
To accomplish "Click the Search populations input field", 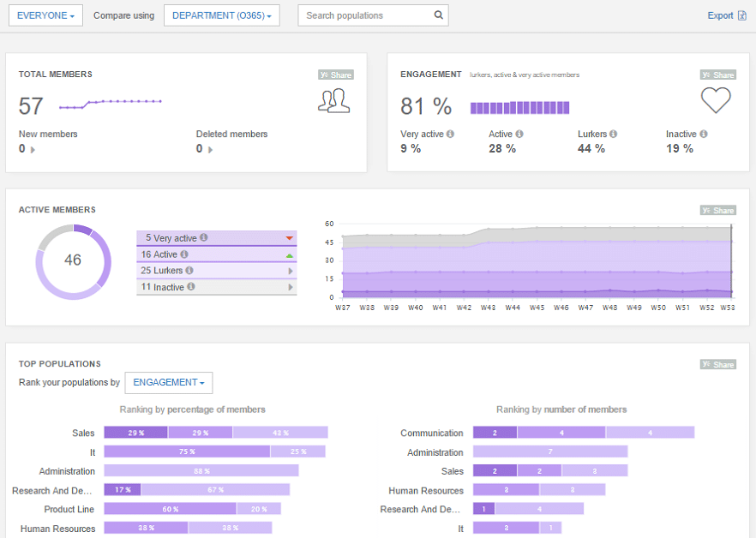I will tap(367, 15).
